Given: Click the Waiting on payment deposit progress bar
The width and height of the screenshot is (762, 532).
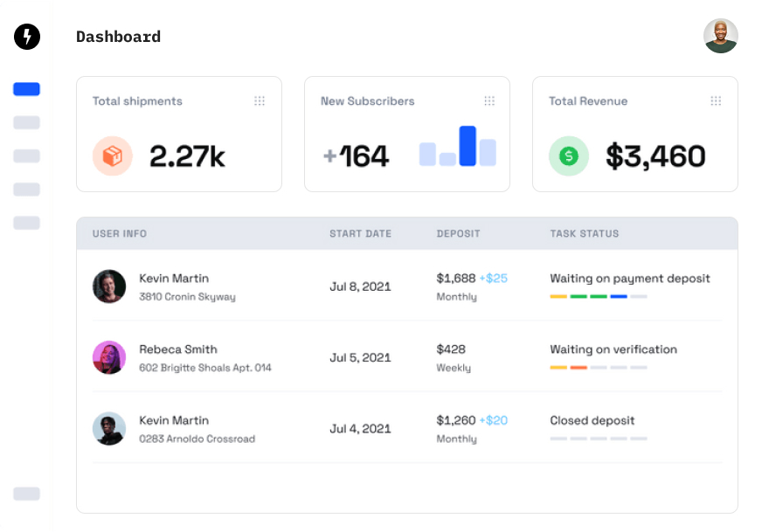Looking at the screenshot, I should [x=599, y=297].
